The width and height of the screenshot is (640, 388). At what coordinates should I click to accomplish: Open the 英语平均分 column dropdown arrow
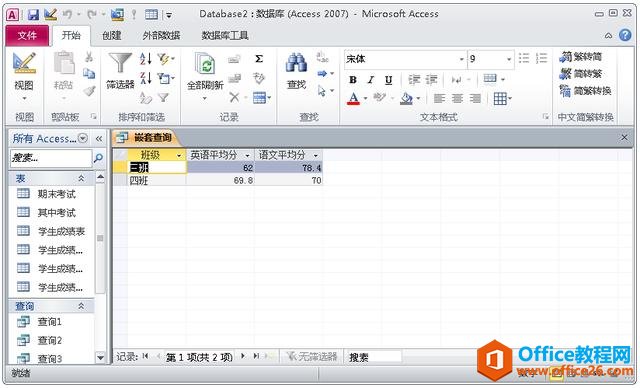click(x=247, y=155)
